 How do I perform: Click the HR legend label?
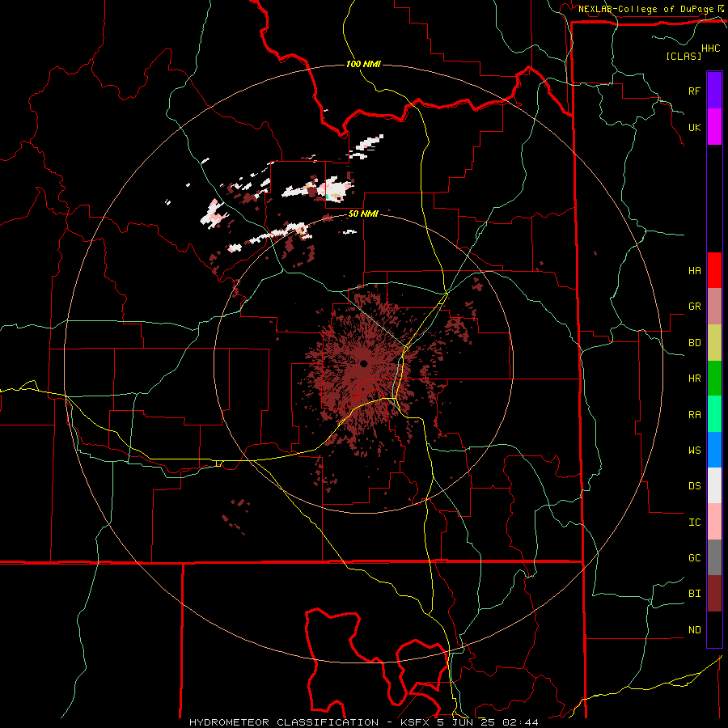pyautogui.click(x=694, y=379)
